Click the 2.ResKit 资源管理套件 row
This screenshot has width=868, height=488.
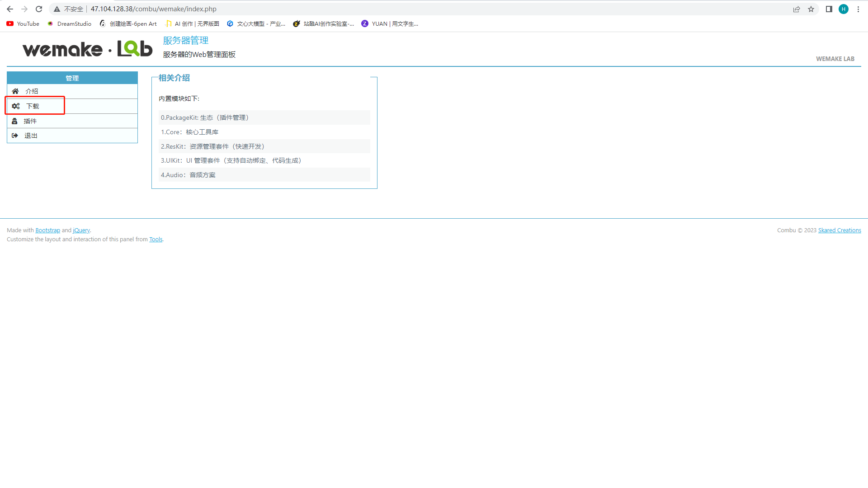(264, 146)
